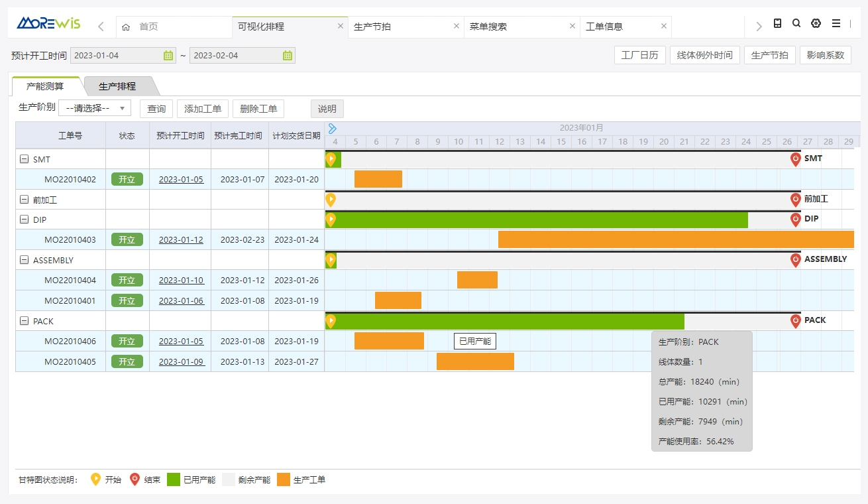Image resolution: width=868 pixels, height=504 pixels.
Task: Open the 工厂日历 button
Action: (x=639, y=55)
